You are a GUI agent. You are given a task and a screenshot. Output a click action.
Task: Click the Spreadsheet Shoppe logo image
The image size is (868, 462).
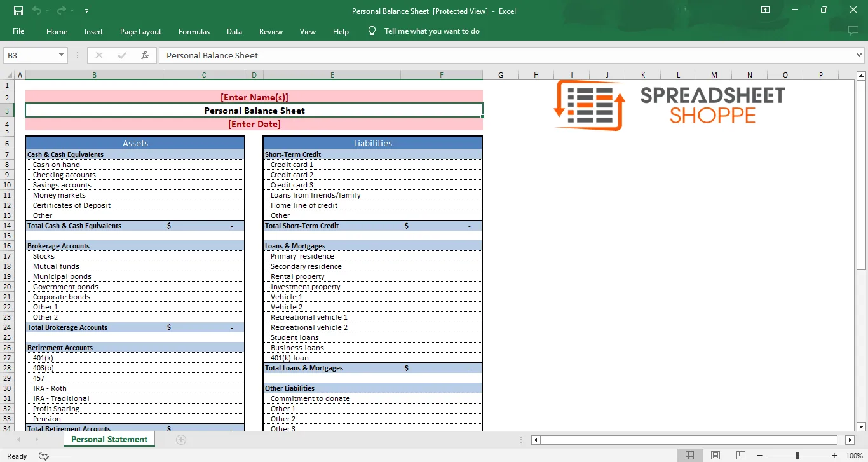tap(670, 105)
